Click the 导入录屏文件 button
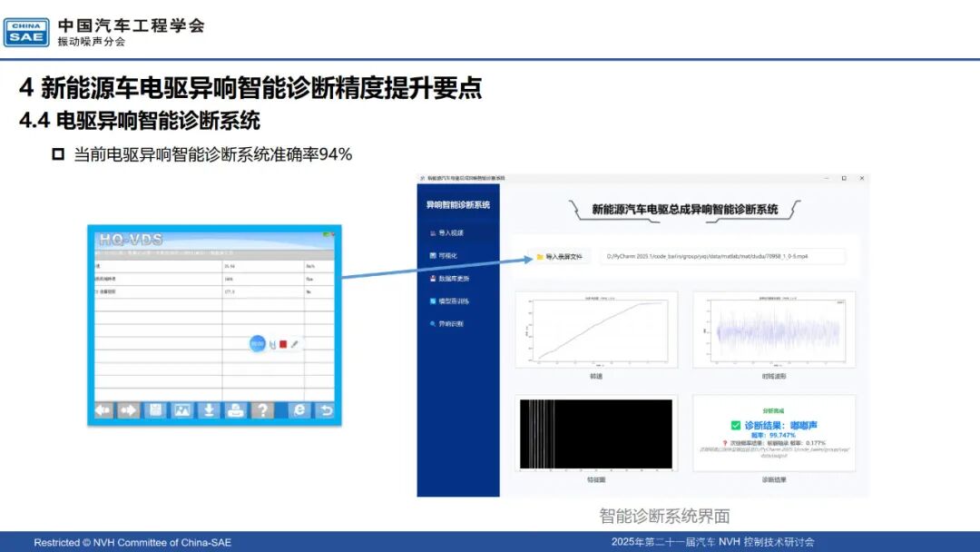 point(559,256)
